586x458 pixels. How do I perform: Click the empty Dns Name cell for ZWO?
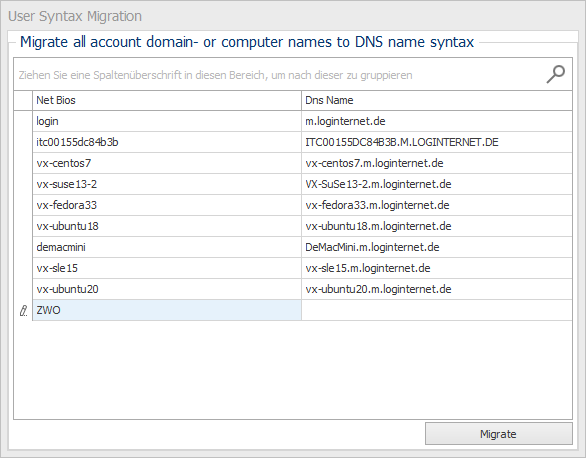pos(437,310)
